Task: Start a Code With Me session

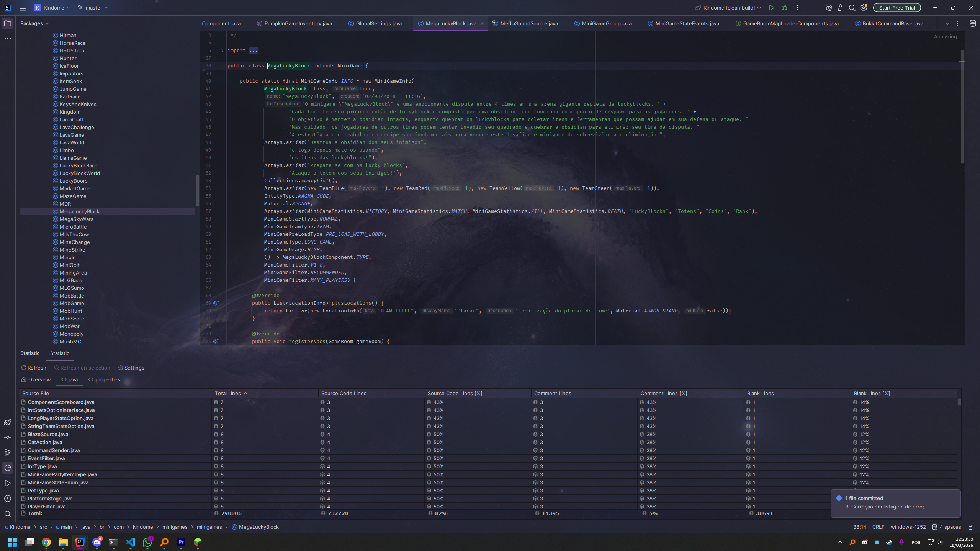Action: click(841, 8)
